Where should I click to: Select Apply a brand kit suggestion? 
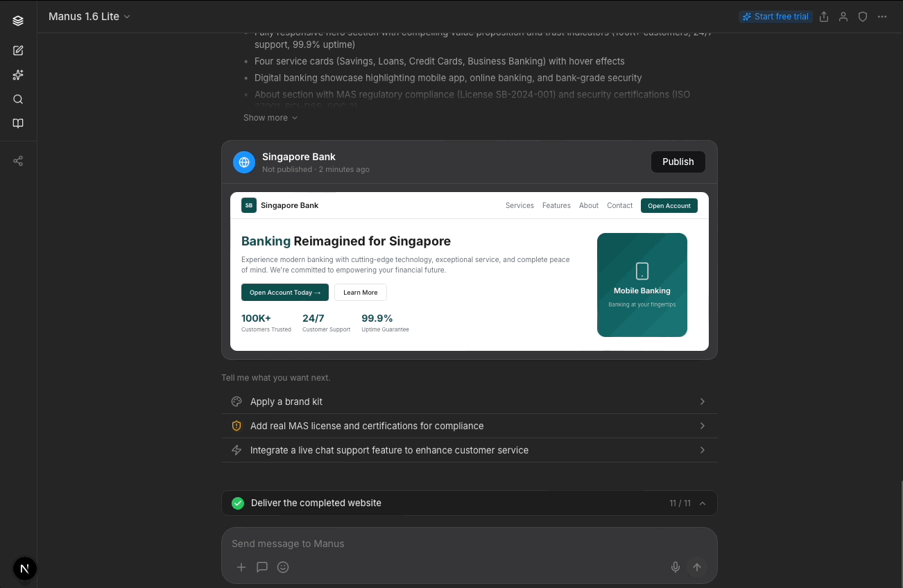[x=470, y=401]
